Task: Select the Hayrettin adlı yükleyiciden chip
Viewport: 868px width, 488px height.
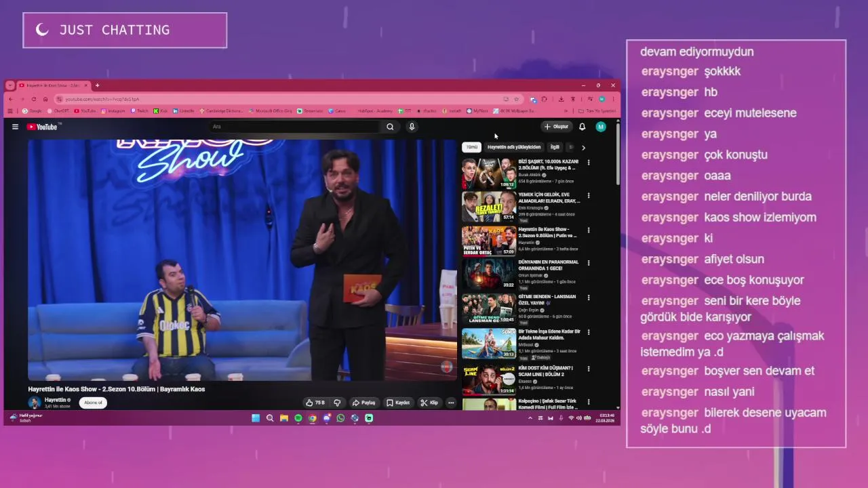Action: [514, 147]
